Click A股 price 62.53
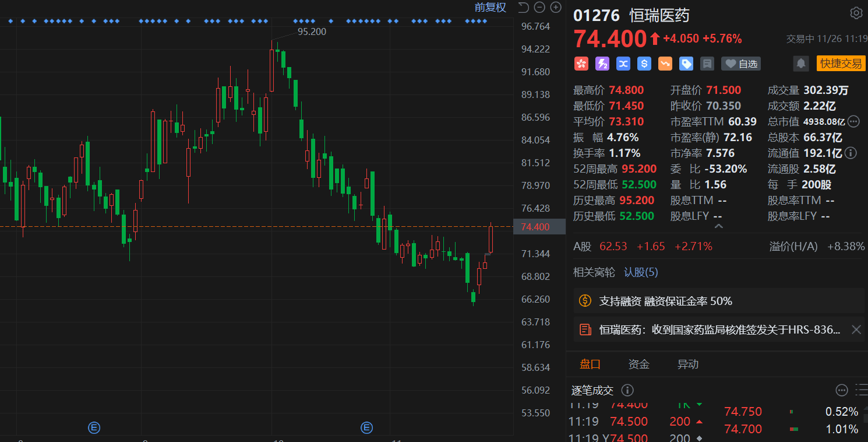Viewport: 868px width, 442px height. pos(613,247)
